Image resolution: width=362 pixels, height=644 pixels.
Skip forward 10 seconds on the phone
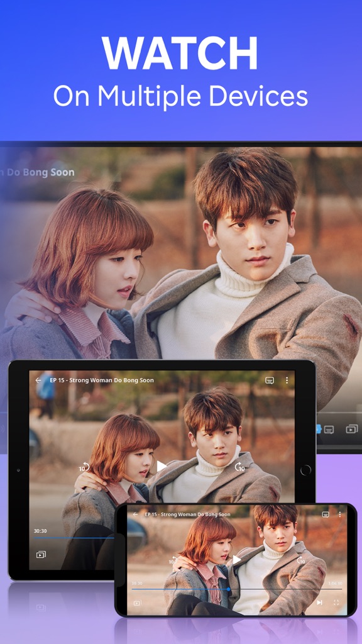click(x=301, y=560)
